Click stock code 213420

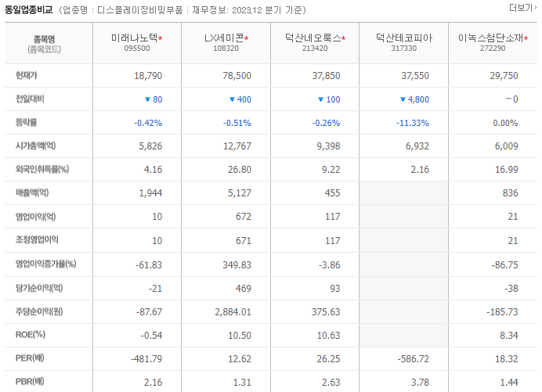click(315, 49)
